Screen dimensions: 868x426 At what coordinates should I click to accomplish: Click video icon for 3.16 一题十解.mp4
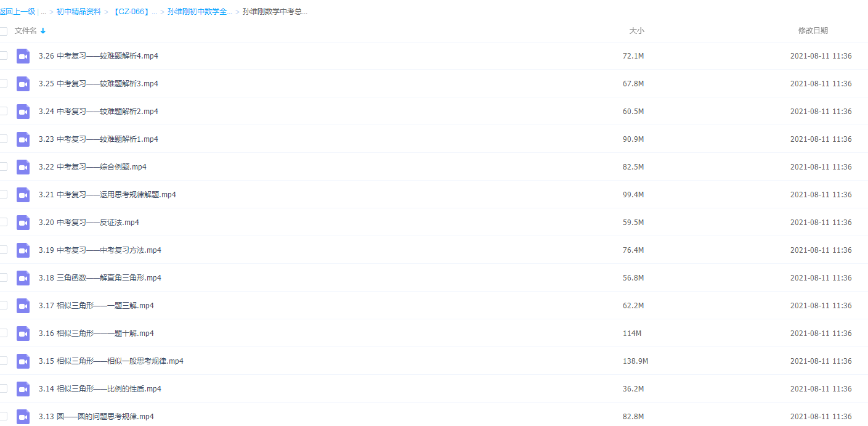tap(23, 334)
